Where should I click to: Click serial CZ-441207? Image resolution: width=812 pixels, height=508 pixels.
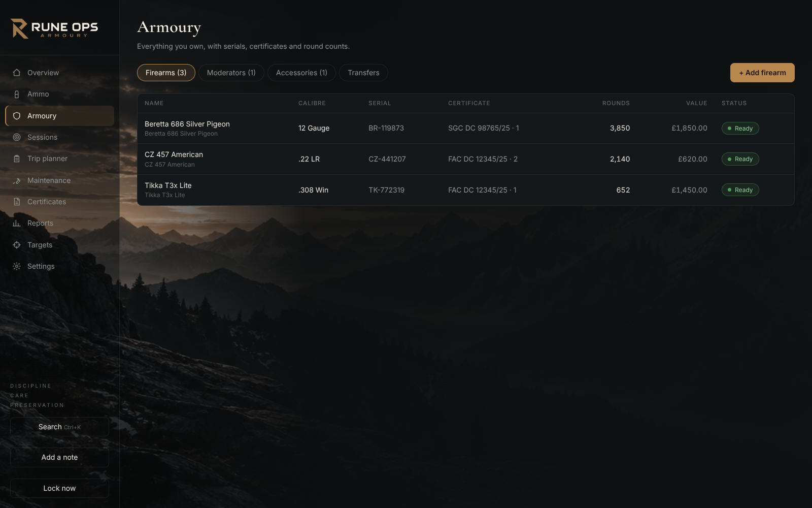pos(387,159)
